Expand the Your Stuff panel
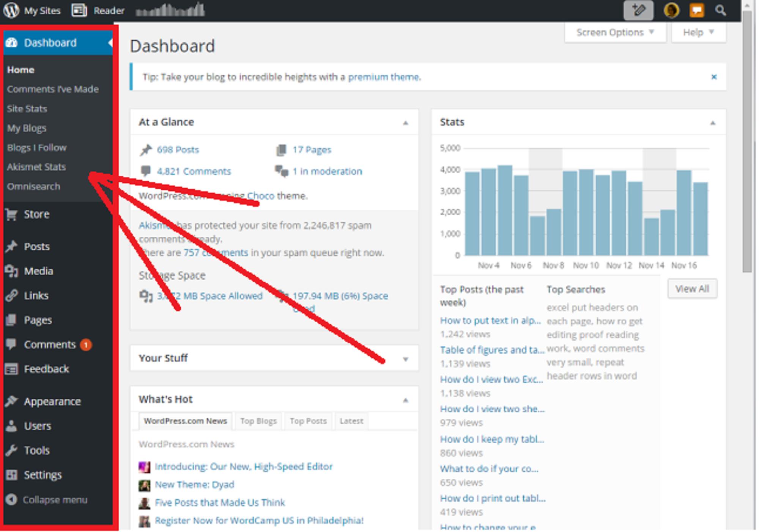This screenshot has width=759, height=532. pos(405,359)
